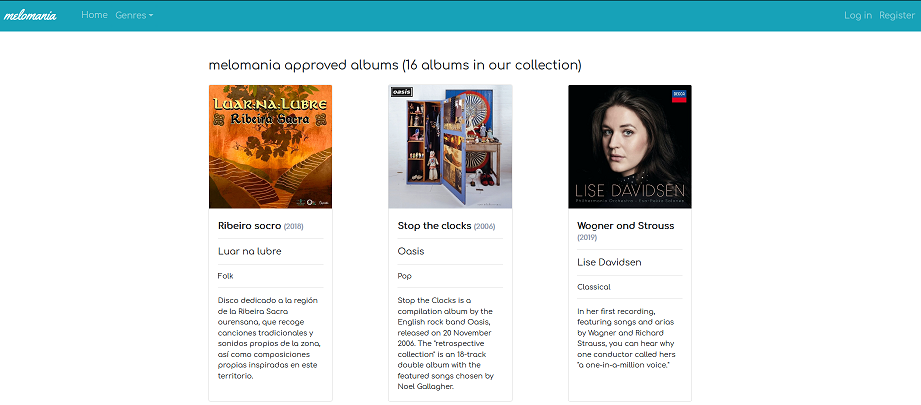Screen dimensions: 921x405
Task: Open the Luar na Lubre album cover
Action: 270,147
